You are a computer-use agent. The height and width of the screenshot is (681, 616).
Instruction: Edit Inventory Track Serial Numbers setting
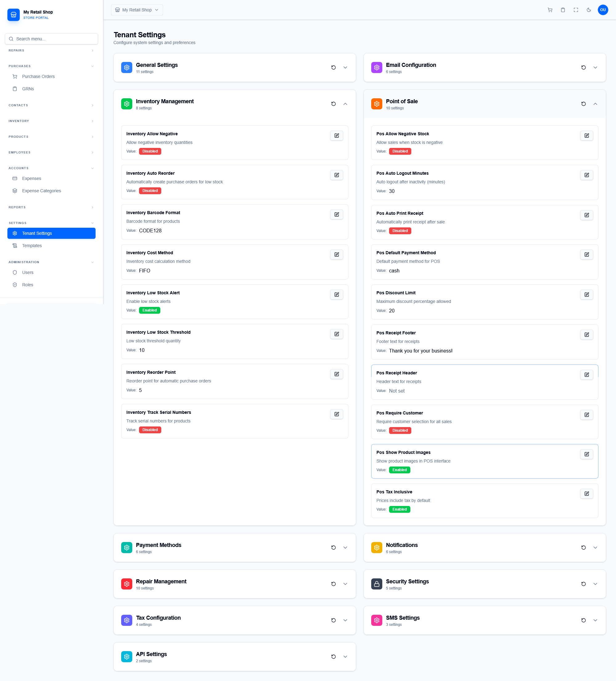coord(337,414)
